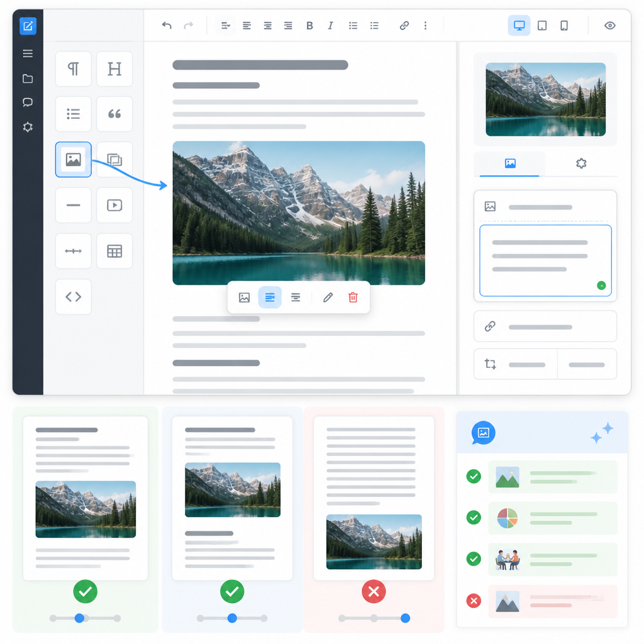Click the alt text input box
Screen dimensions: 644x644
click(x=545, y=260)
